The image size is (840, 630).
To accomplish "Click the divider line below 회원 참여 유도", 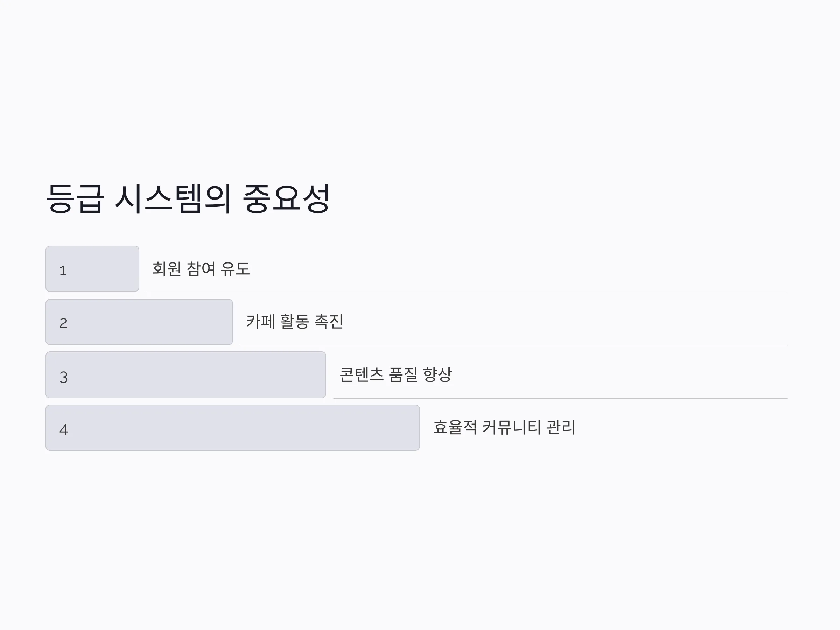I will click(467, 292).
